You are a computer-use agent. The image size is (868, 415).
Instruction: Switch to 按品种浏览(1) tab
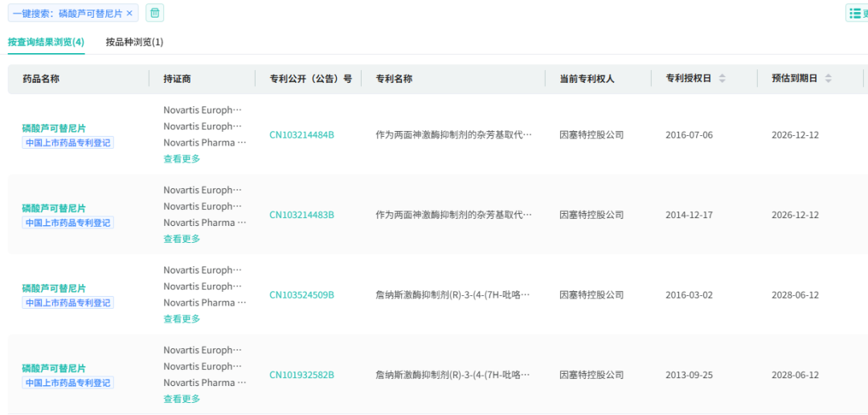[134, 42]
